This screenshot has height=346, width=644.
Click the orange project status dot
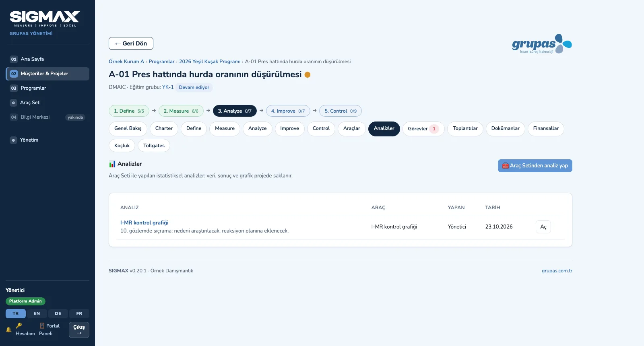click(x=308, y=74)
